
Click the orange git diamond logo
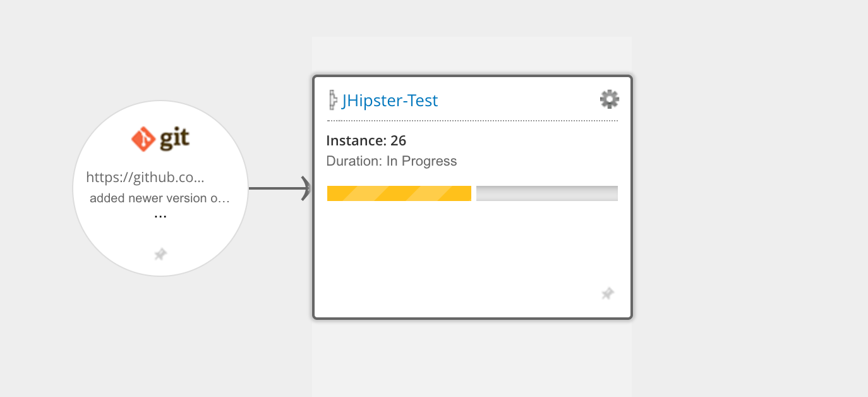143,139
